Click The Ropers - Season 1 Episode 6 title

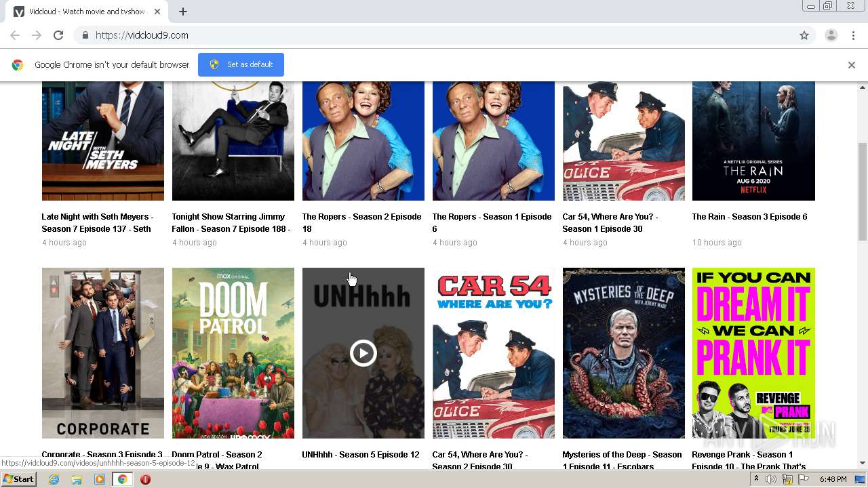[492, 223]
